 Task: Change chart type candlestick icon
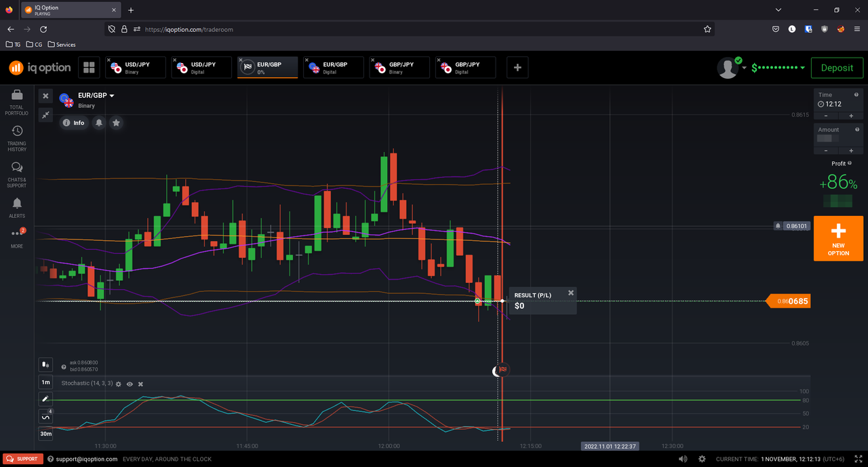tap(45, 365)
